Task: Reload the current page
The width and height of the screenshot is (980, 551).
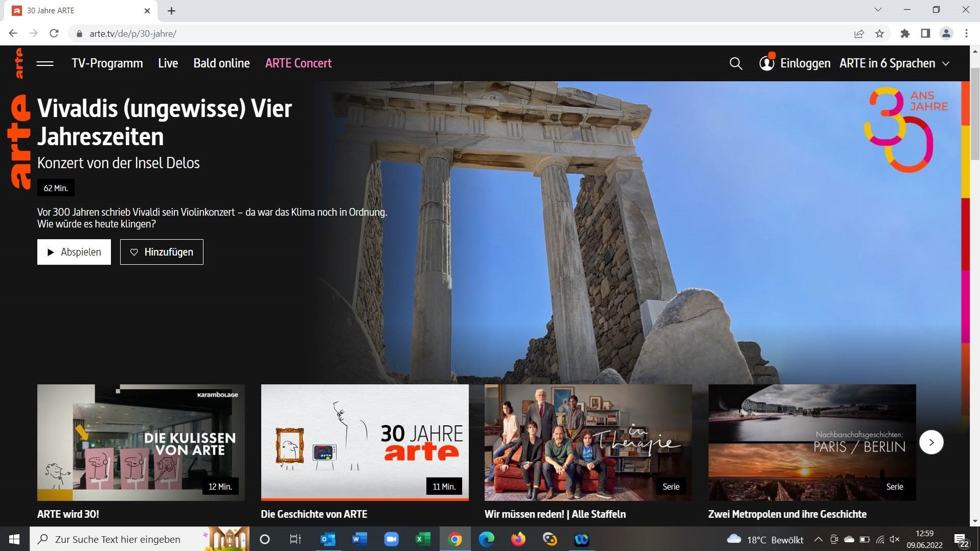Action: click(x=54, y=34)
